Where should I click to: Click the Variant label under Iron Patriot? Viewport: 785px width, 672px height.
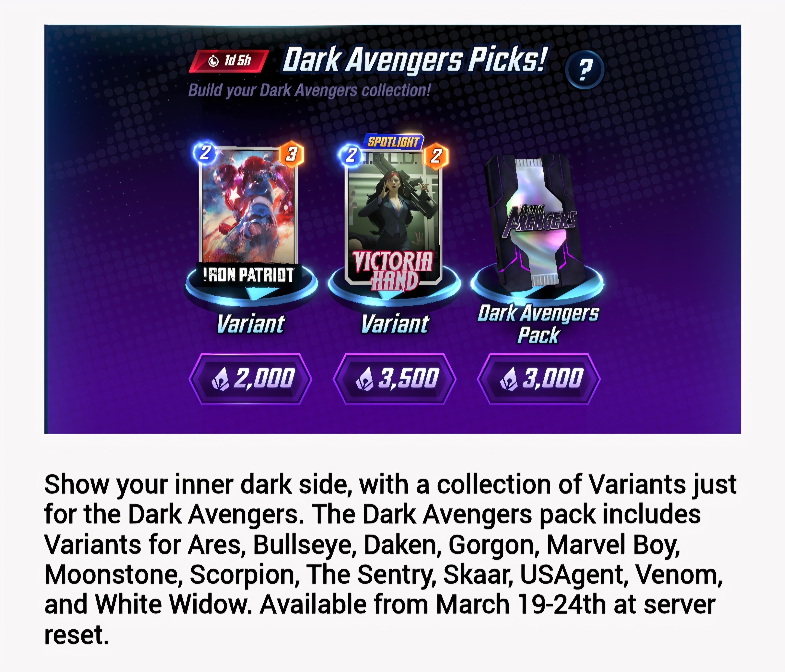pyautogui.click(x=250, y=324)
